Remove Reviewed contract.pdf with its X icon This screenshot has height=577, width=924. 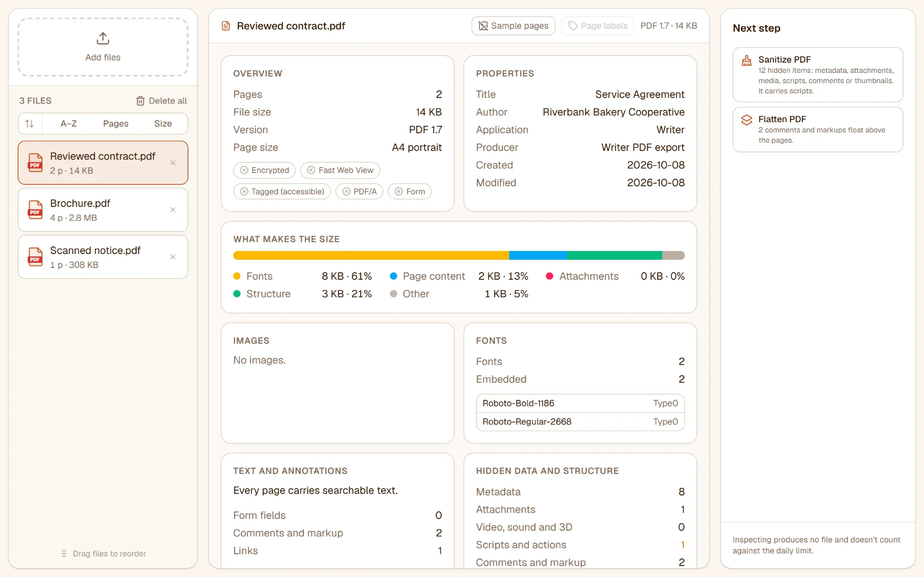pos(173,163)
